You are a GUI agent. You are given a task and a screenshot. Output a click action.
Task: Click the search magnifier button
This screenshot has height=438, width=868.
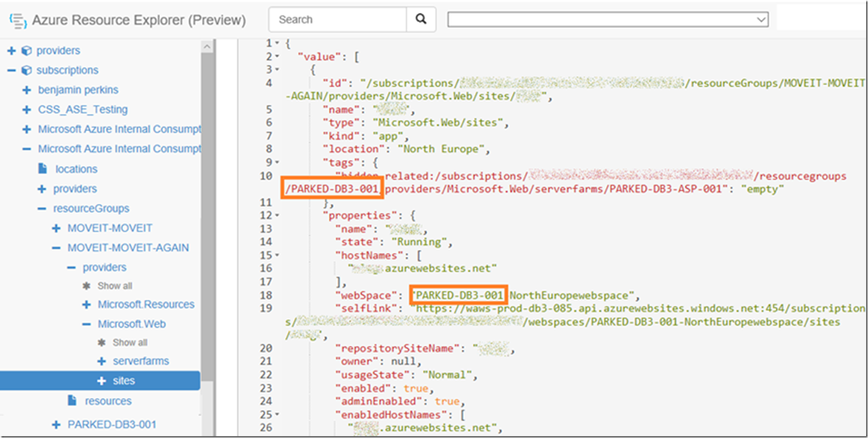tap(421, 19)
